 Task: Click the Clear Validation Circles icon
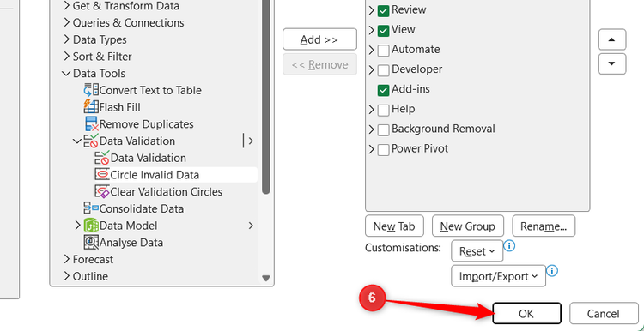[102, 191]
